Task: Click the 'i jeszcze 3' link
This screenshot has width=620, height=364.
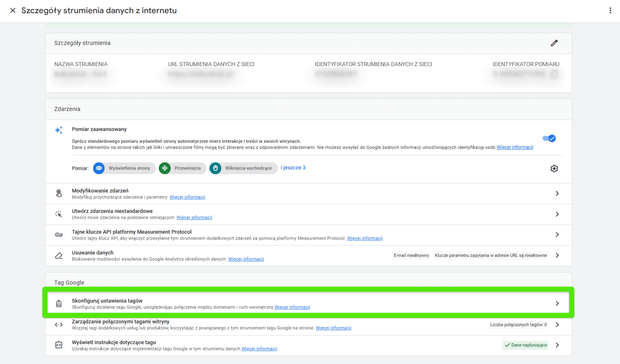Action: (x=293, y=168)
